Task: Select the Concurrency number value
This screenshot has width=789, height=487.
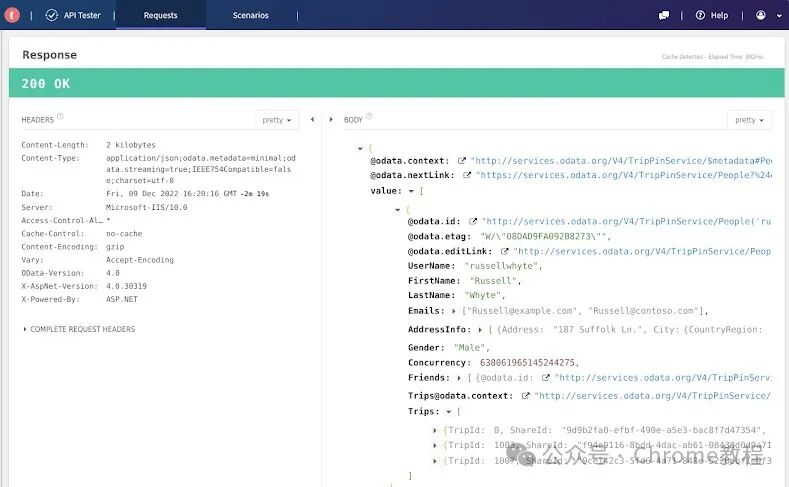Action: pyautogui.click(x=529, y=363)
